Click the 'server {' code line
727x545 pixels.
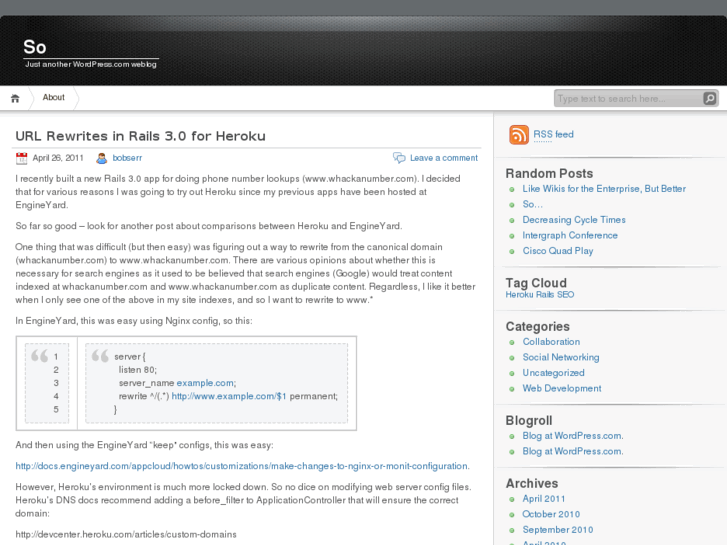click(x=130, y=357)
